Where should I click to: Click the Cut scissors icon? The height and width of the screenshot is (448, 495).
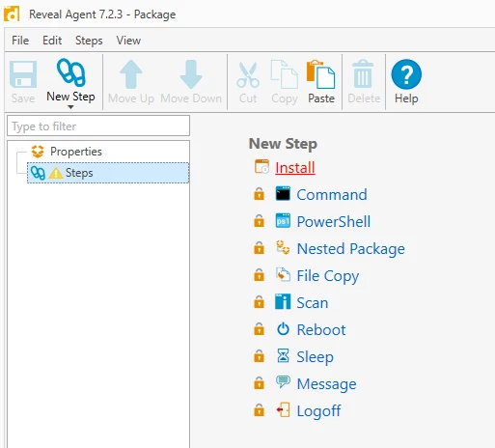pyautogui.click(x=248, y=74)
